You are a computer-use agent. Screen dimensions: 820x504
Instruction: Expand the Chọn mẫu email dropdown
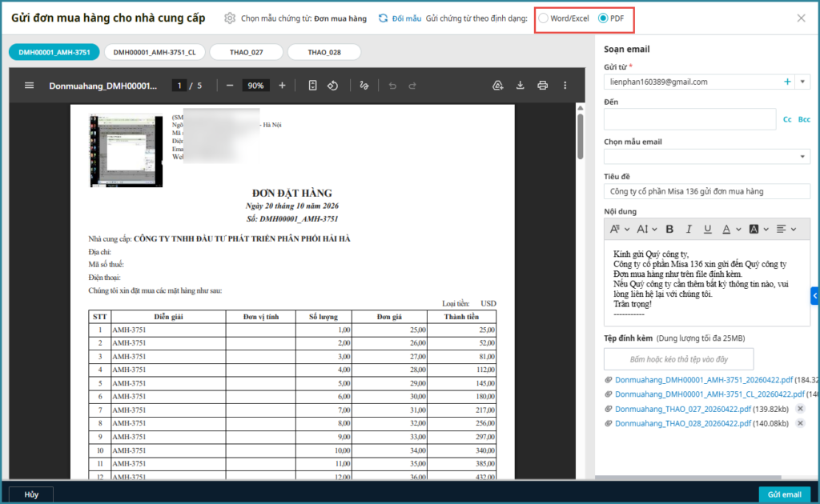click(802, 157)
